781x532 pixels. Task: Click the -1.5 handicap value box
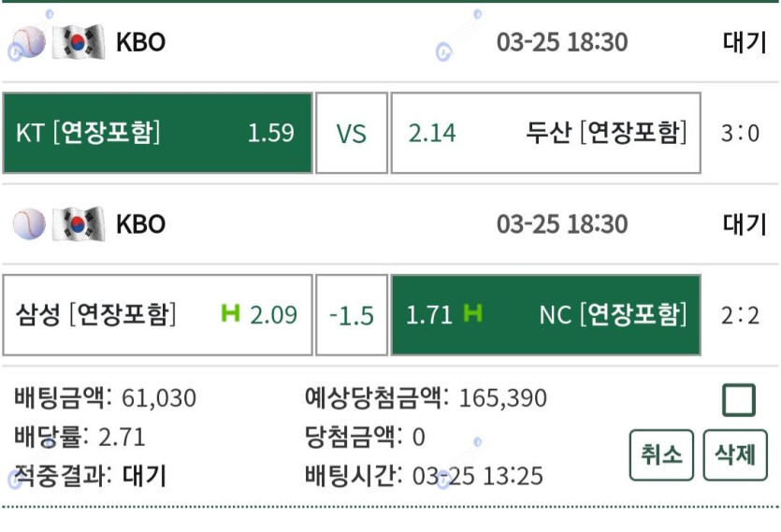352,315
